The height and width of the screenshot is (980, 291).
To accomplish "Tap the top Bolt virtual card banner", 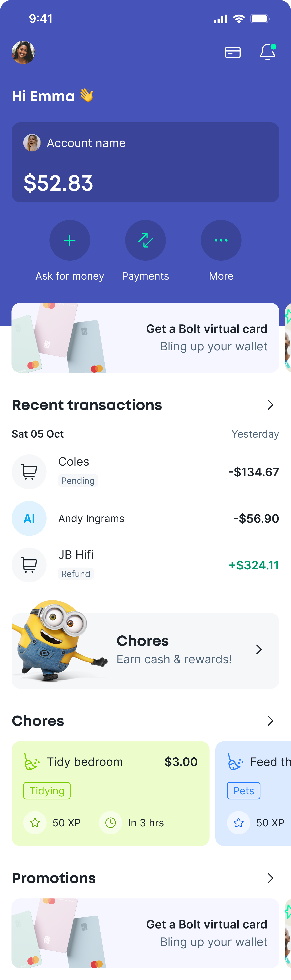I will pos(145,338).
